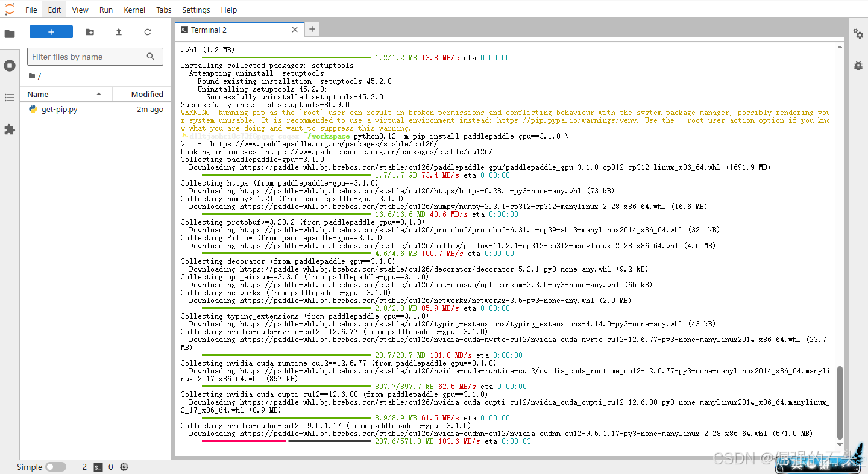Show the table of contents panel
This screenshot has height=474, width=868.
point(10,98)
